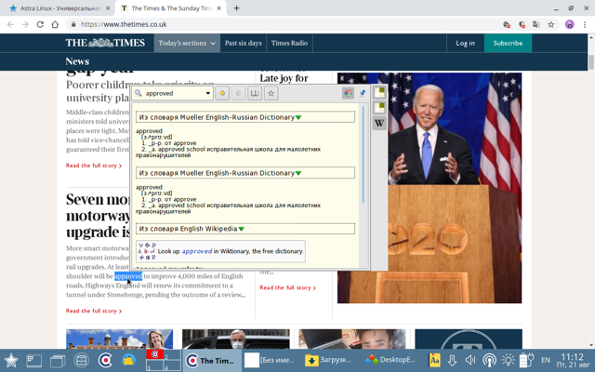The width and height of the screenshot is (595, 372).
Task: Click the volume speaker tray icon
Action: pos(470,360)
